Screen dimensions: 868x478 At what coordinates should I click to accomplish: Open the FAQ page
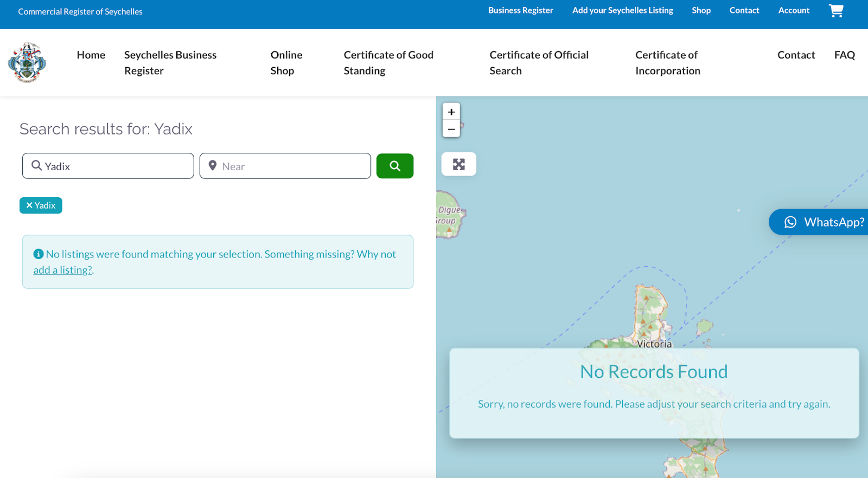click(x=844, y=55)
